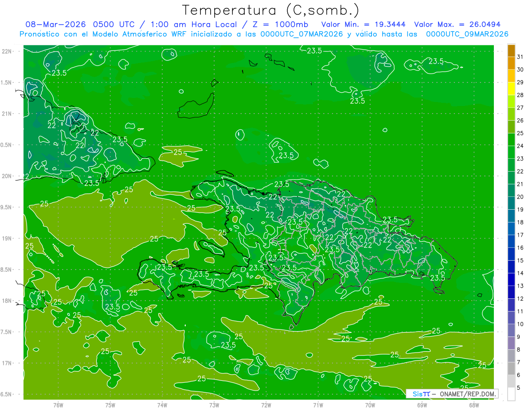The image size is (532, 411).
Task: Click the '7' label on the color scale
Action: click(x=518, y=362)
